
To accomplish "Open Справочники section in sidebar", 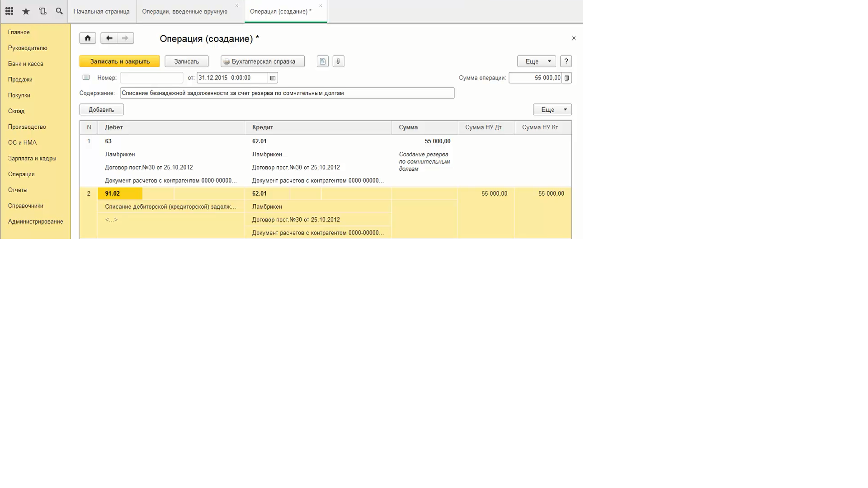I will click(x=25, y=206).
